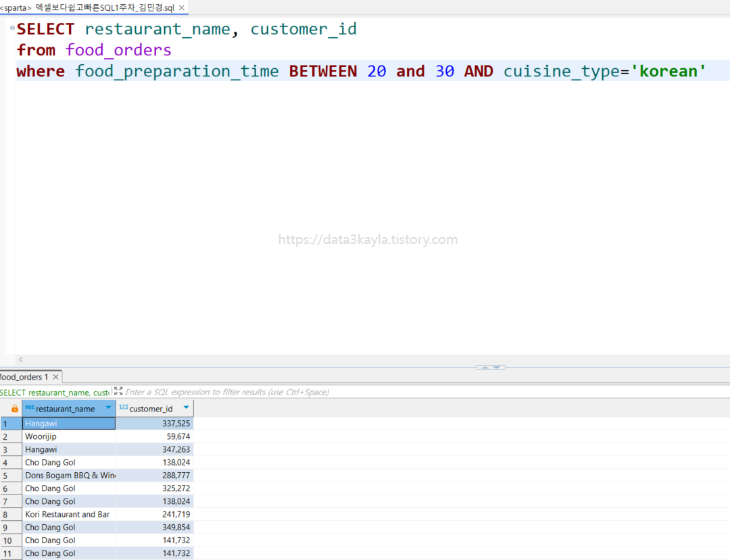730x560 pixels.
Task: Select the customer_id value 241,719
Action: click(x=155, y=515)
